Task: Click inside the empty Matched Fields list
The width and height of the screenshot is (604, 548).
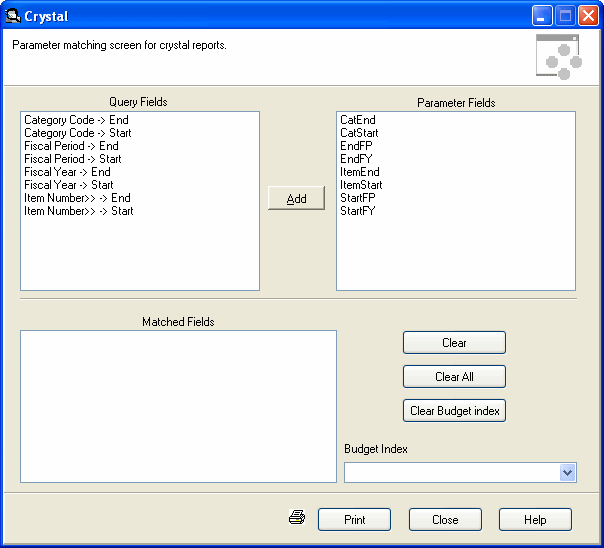Action: [x=178, y=405]
